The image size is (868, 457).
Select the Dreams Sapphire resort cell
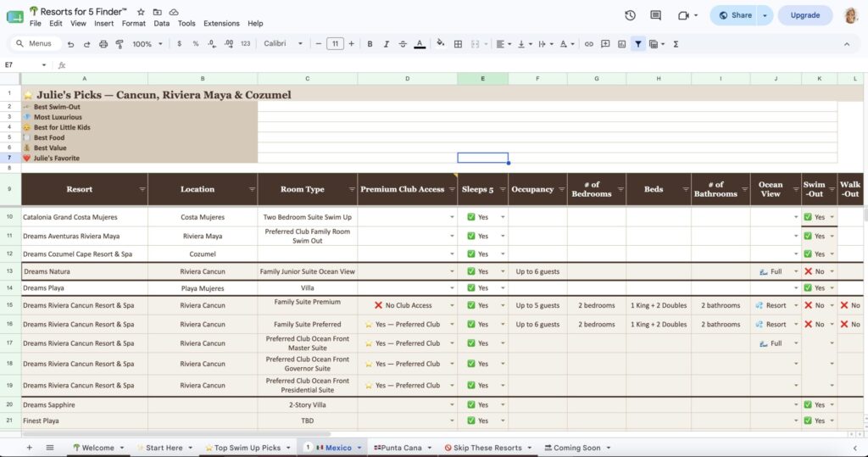point(85,405)
